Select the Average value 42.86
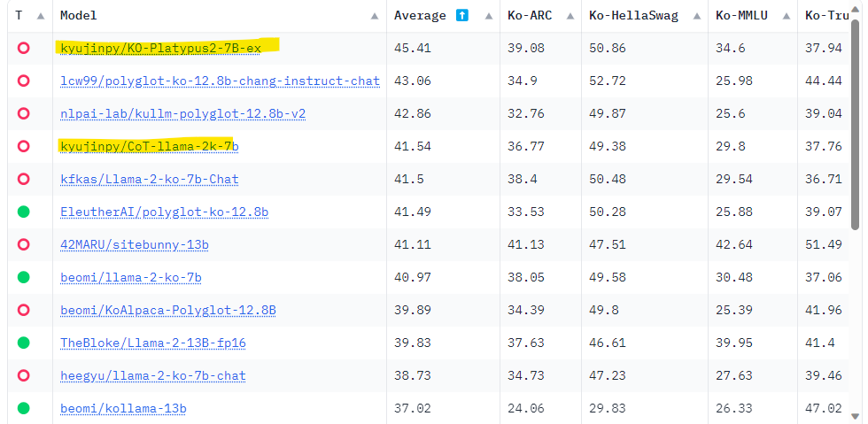Screen dimensions: 868x424 (413, 113)
